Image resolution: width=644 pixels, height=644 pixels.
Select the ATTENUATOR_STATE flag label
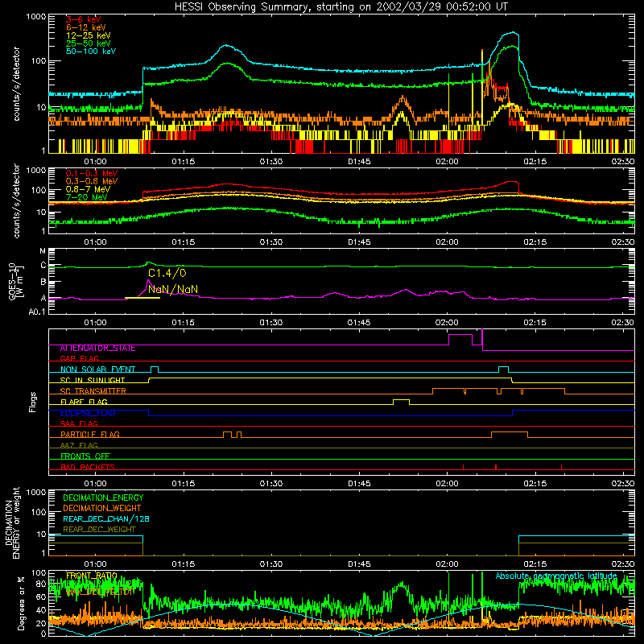tap(97, 349)
